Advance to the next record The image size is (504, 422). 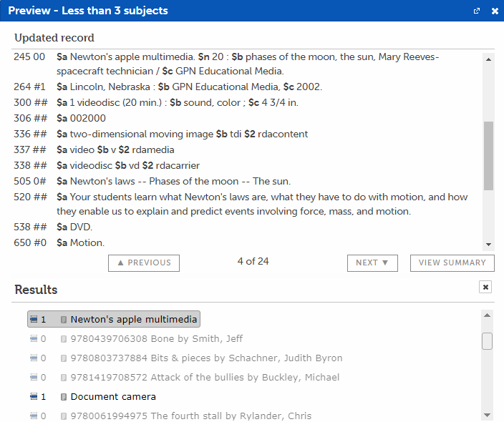pos(372,262)
